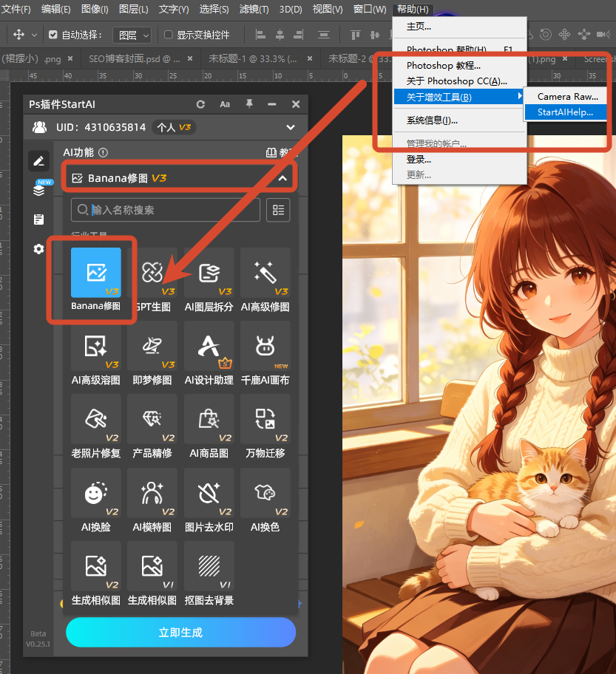Open the edit pencil sidebar tab
616x674 pixels.
click(x=38, y=161)
